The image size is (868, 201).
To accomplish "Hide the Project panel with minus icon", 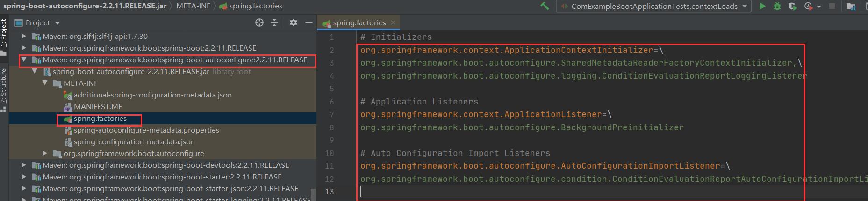I will coord(308,22).
